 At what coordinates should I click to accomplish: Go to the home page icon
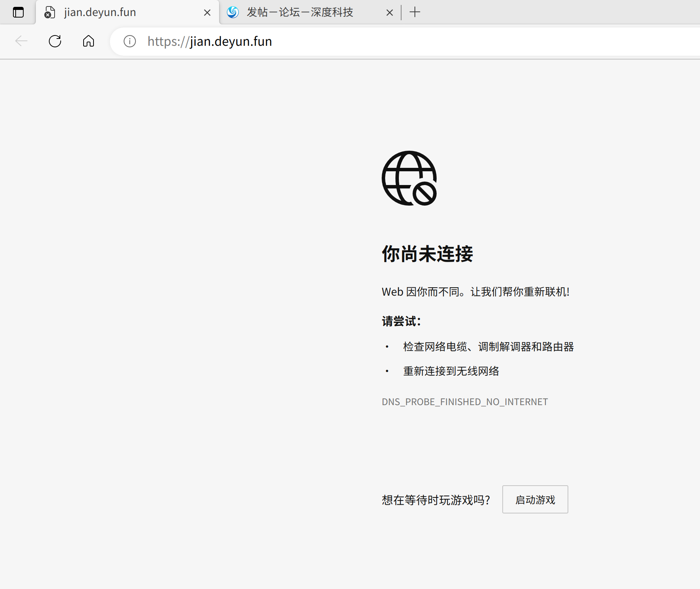pos(89,41)
